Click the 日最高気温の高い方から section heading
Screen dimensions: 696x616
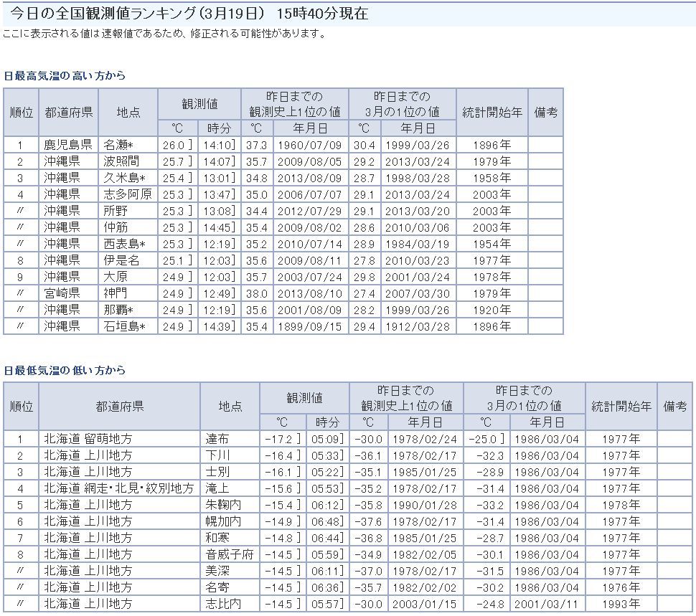(x=65, y=75)
